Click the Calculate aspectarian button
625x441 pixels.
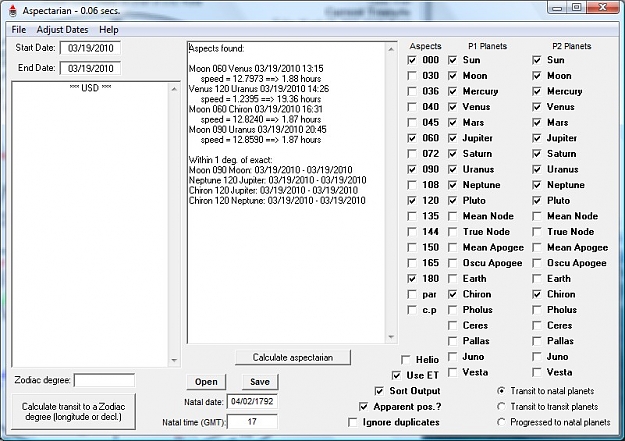[293, 357]
